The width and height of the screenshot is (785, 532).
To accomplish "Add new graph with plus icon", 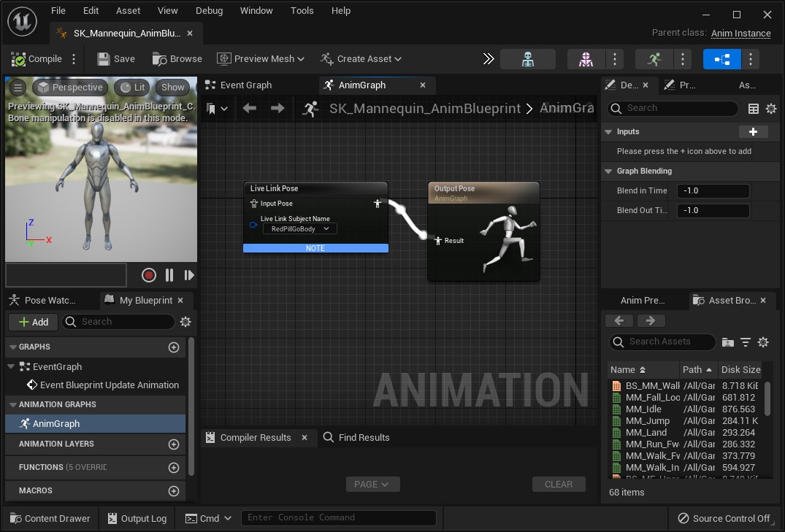I will (x=174, y=347).
